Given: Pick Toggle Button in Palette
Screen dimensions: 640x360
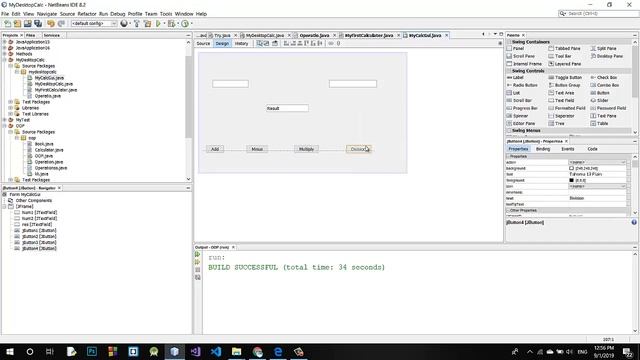Looking at the screenshot, I should (565, 77).
